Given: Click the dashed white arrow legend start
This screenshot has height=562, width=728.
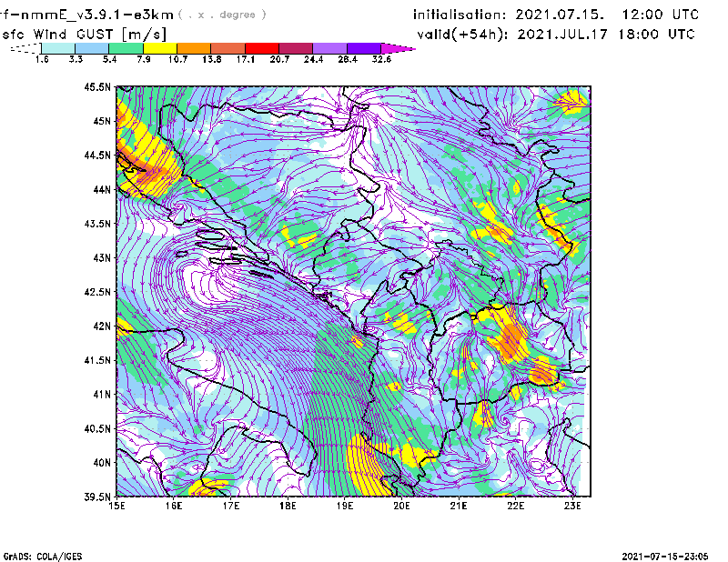Looking at the screenshot, I should (x=25, y=48).
